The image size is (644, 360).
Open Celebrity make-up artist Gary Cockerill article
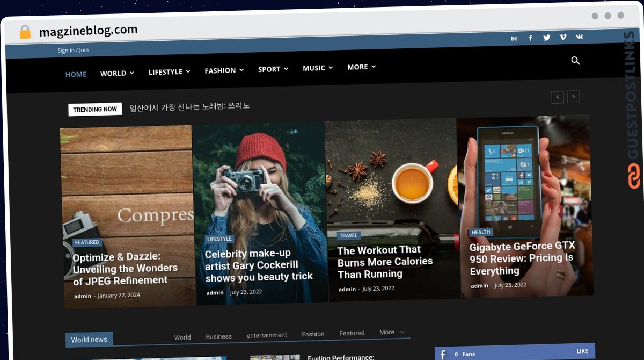click(x=259, y=265)
